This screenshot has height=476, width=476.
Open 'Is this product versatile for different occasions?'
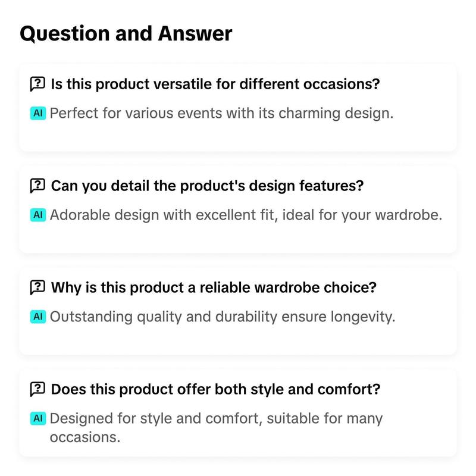coord(215,84)
